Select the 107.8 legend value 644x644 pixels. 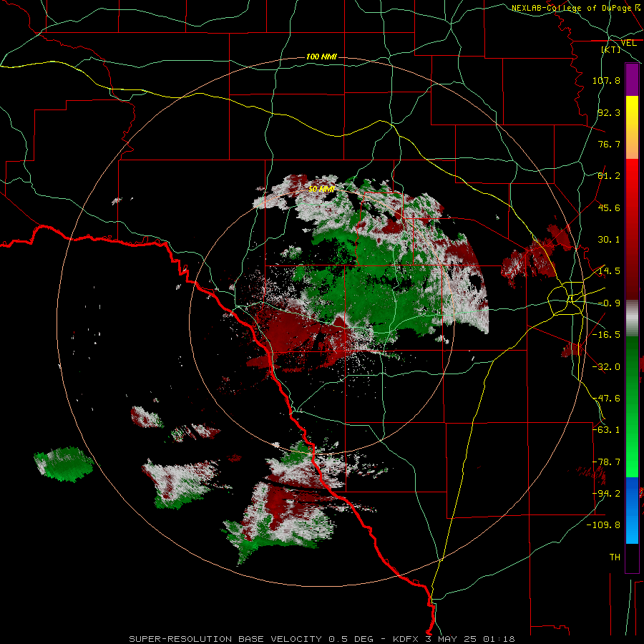coord(606,80)
